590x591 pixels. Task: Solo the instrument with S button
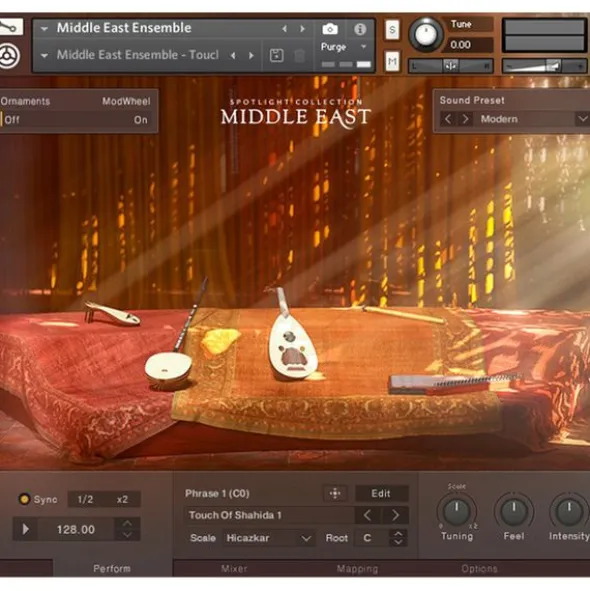tap(392, 30)
